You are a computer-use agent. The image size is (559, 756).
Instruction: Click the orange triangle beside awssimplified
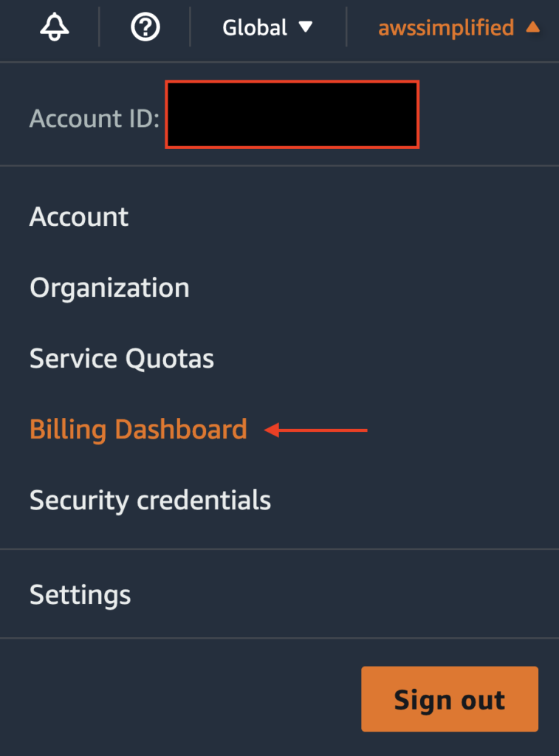pyautogui.click(x=532, y=27)
